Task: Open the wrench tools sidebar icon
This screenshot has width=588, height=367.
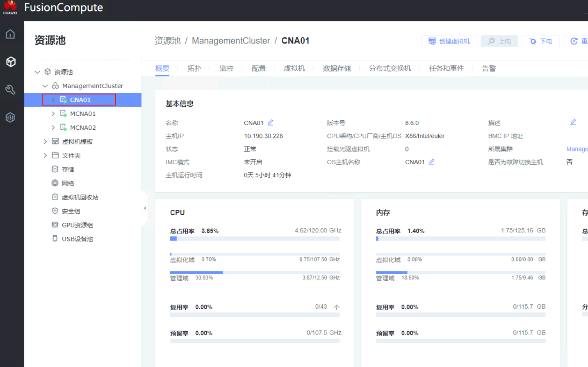Action: point(10,89)
